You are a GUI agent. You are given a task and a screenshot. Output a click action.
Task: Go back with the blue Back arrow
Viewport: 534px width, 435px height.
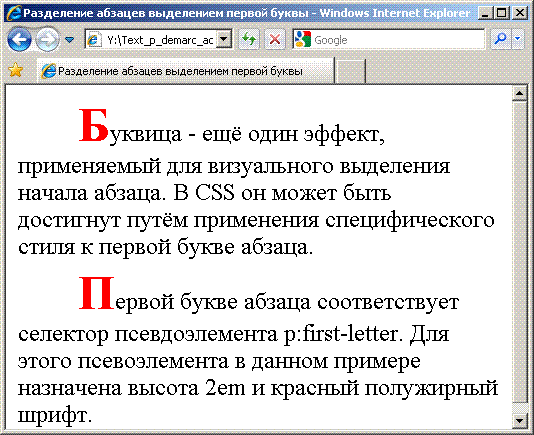point(19,40)
